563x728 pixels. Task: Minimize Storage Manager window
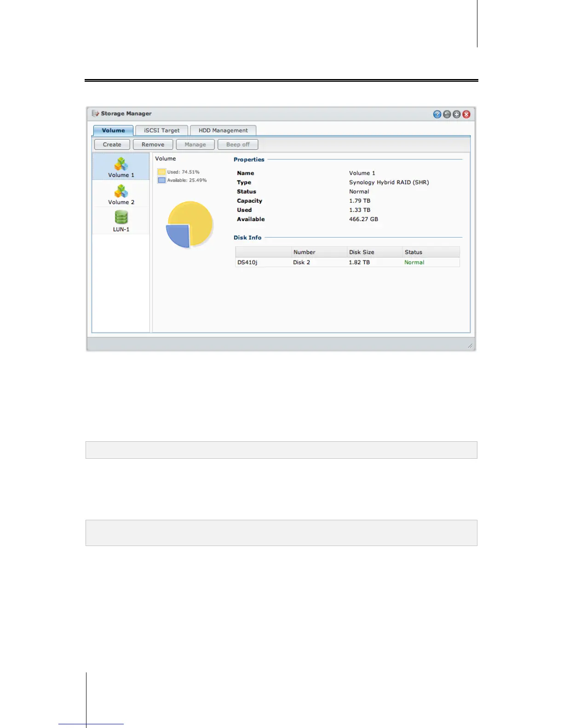[x=447, y=114]
